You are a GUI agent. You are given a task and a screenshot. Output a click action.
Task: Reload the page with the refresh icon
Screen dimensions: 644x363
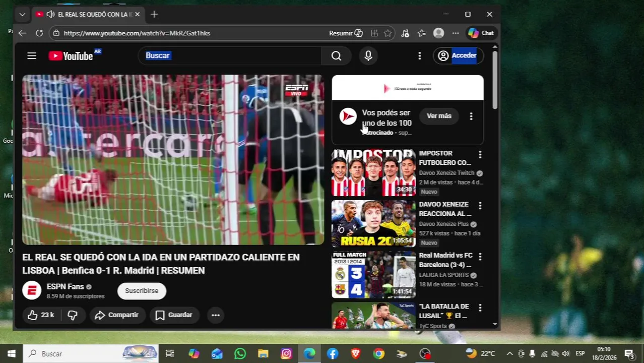pyautogui.click(x=39, y=33)
